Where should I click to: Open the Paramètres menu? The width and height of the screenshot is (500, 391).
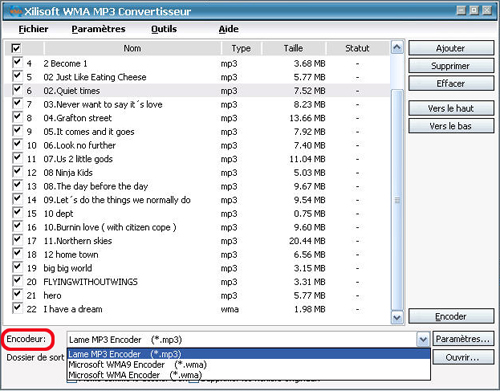tap(98, 29)
